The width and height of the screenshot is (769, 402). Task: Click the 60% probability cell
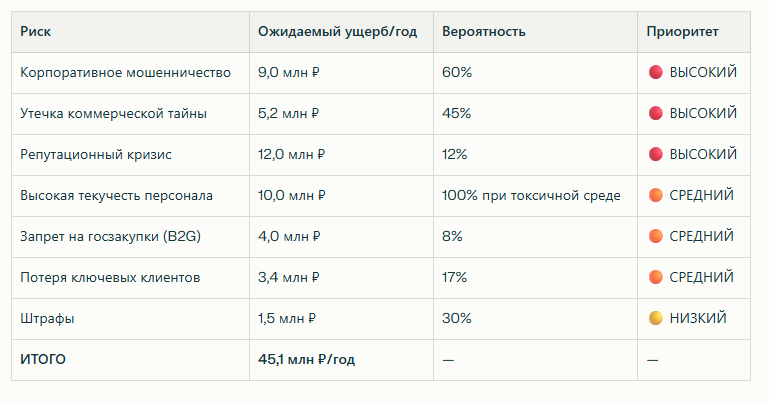[456, 73]
